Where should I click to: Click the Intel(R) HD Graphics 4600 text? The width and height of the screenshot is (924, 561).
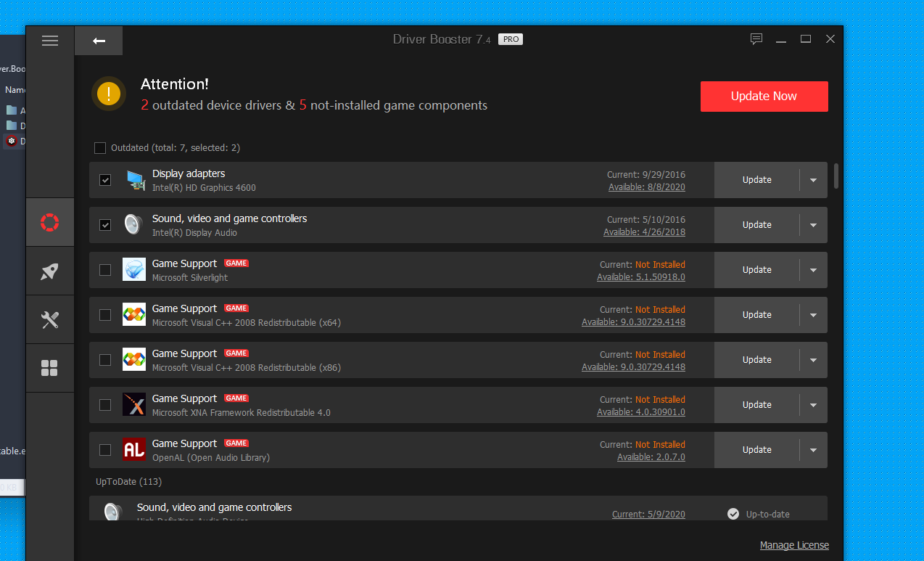[204, 187]
